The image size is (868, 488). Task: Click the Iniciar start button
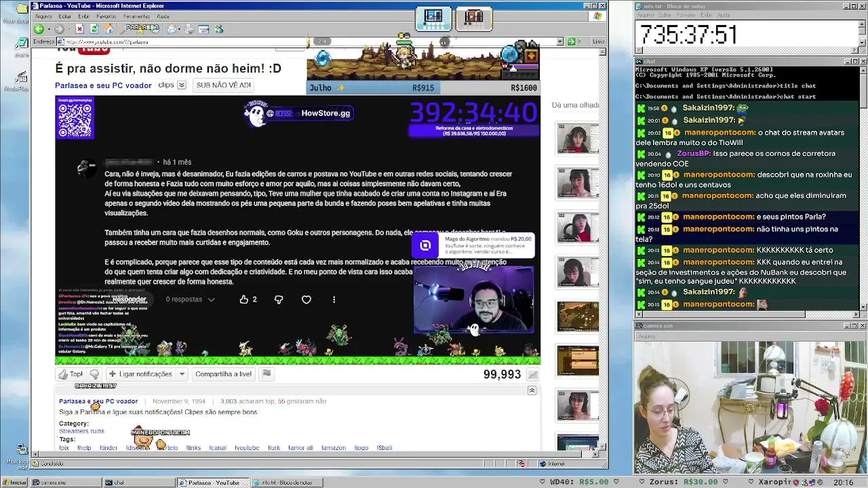coord(15,483)
